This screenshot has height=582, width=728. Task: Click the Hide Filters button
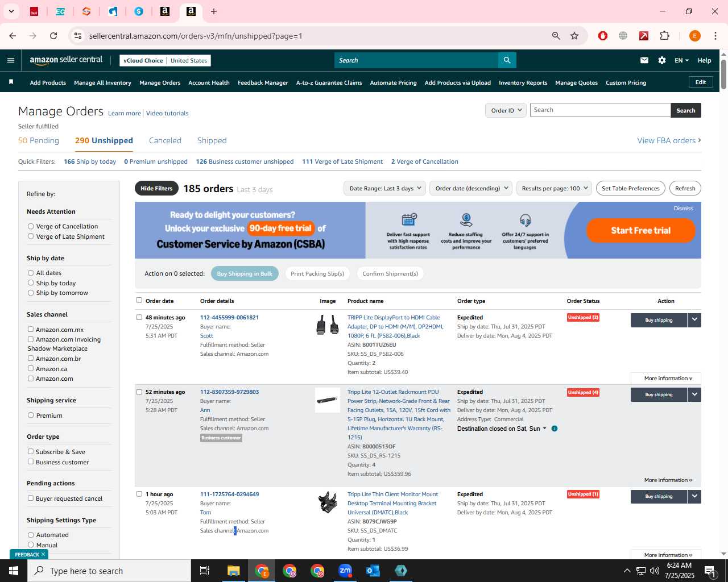pos(156,188)
